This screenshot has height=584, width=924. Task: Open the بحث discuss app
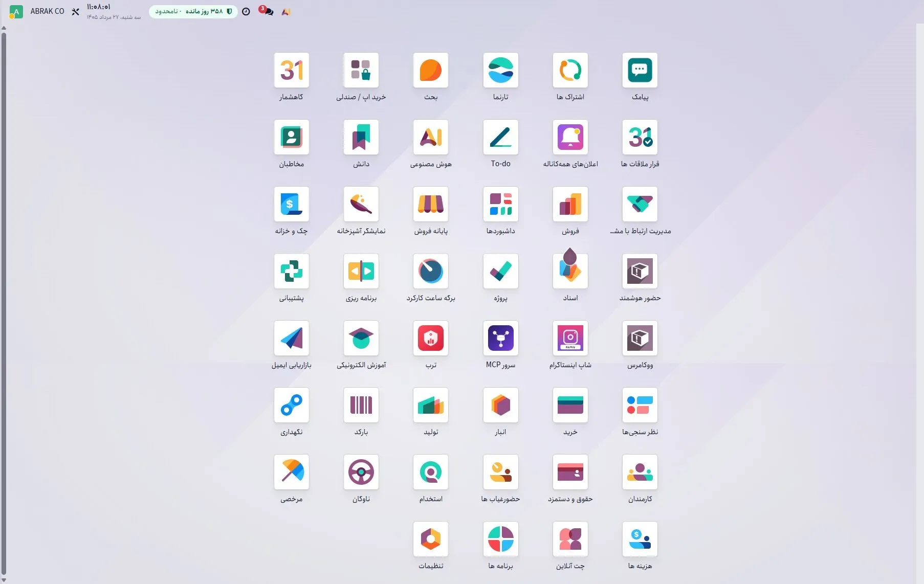[431, 71]
